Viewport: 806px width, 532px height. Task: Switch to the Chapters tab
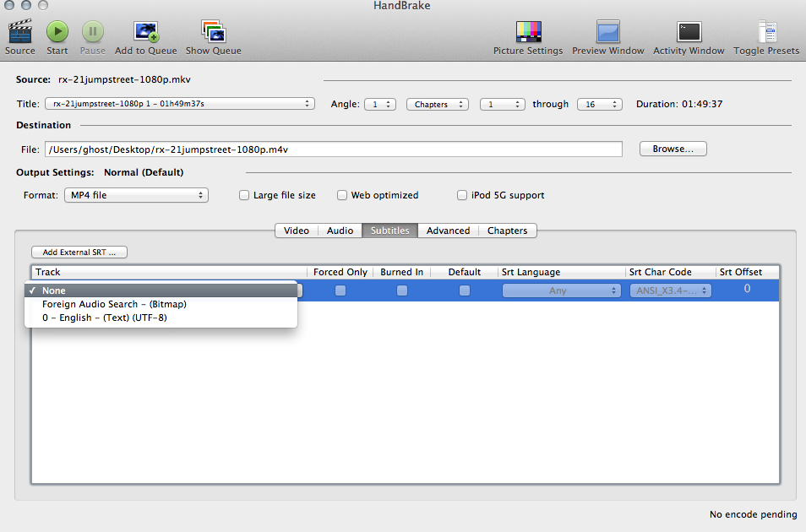tap(508, 231)
